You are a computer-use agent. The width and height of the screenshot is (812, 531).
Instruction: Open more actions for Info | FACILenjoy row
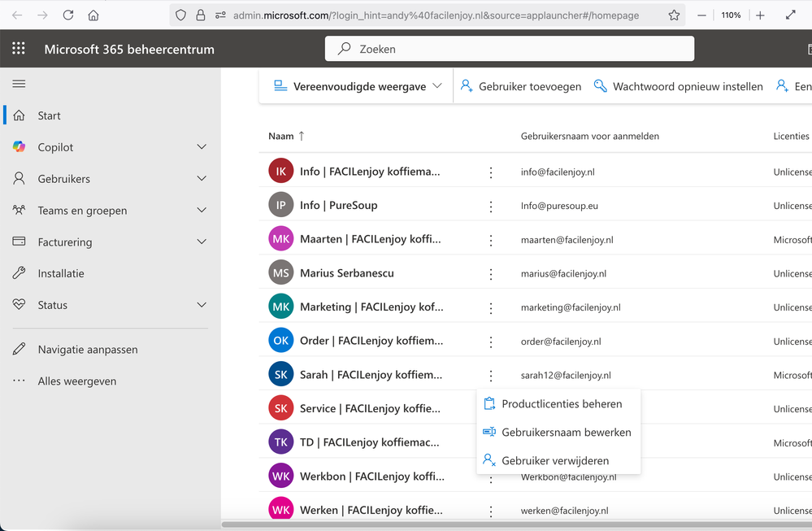coord(491,172)
